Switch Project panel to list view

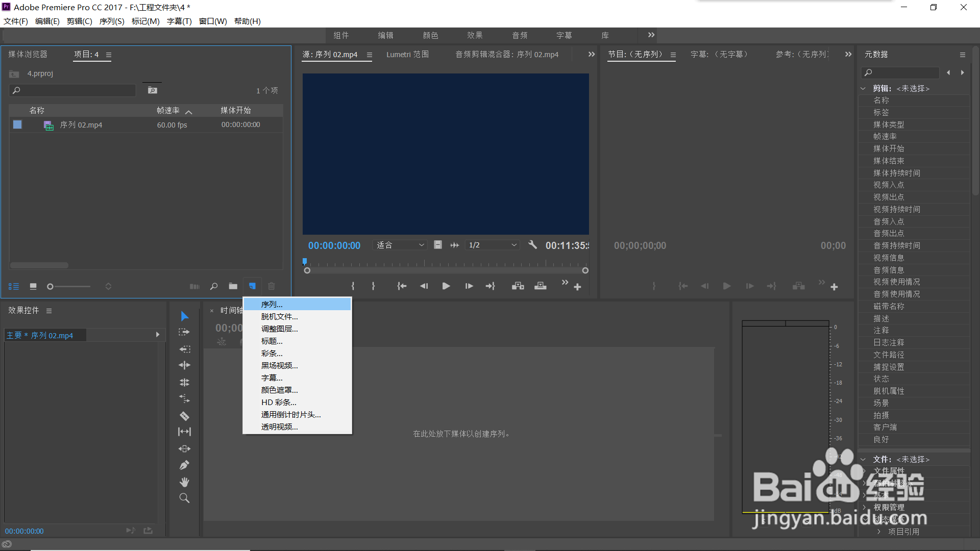click(x=14, y=287)
